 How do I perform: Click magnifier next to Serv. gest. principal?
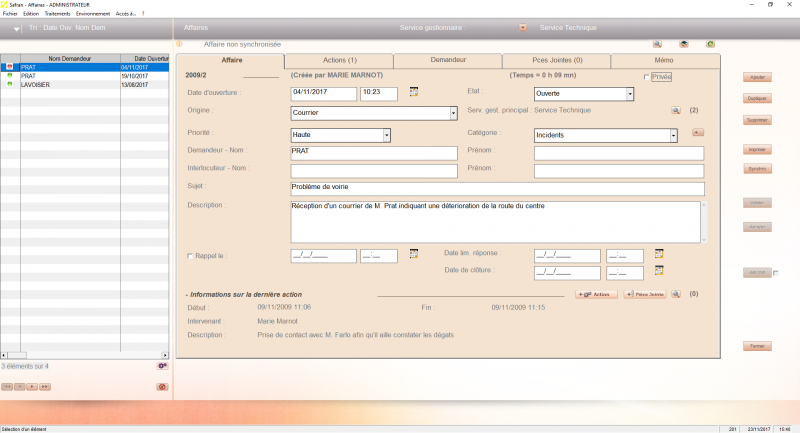676,110
